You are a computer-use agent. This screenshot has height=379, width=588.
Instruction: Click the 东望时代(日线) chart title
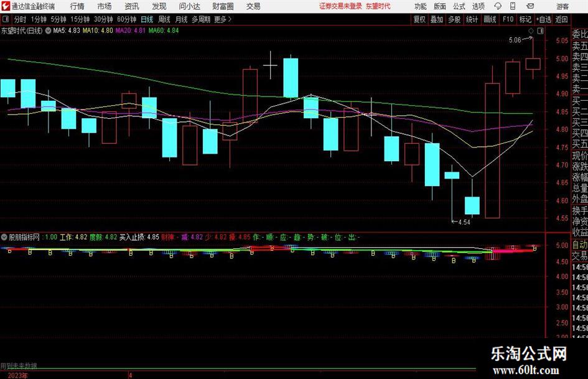tap(22, 30)
